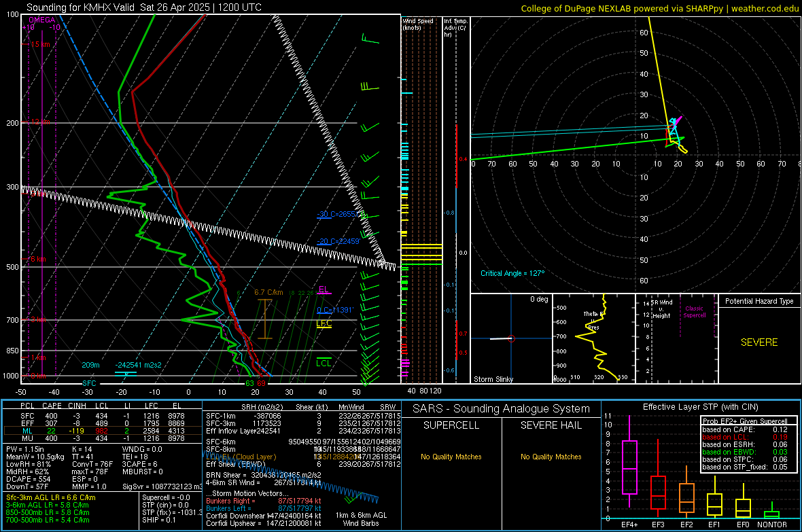Click the red based on LCL row
The width and height of the screenshot is (802, 532).
(x=745, y=437)
